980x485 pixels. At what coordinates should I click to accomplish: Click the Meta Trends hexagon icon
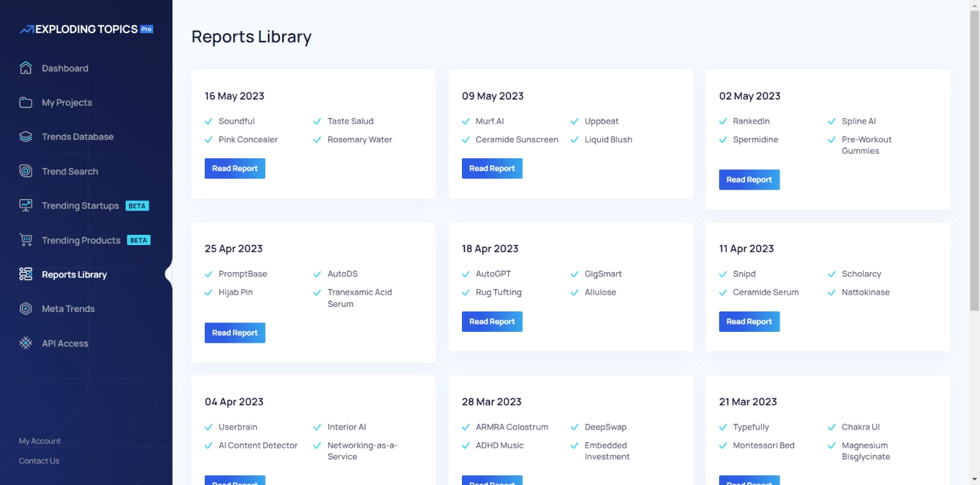click(26, 309)
